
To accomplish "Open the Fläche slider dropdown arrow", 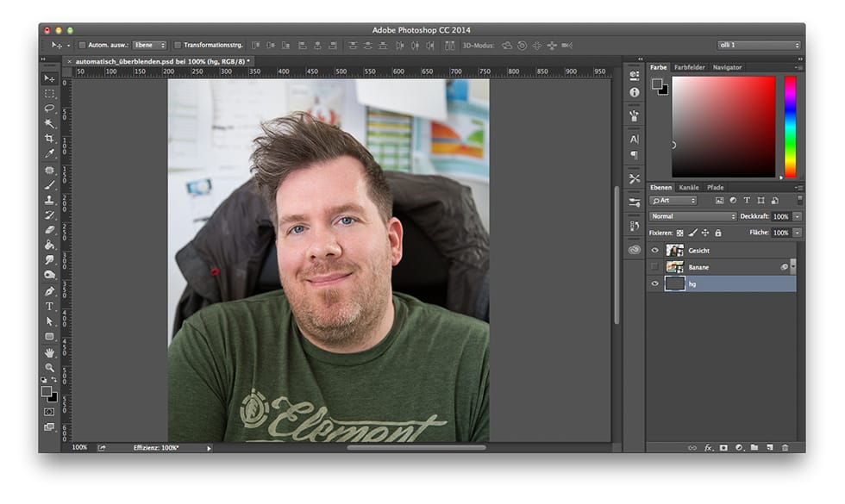I will pyautogui.click(x=797, y=233).
